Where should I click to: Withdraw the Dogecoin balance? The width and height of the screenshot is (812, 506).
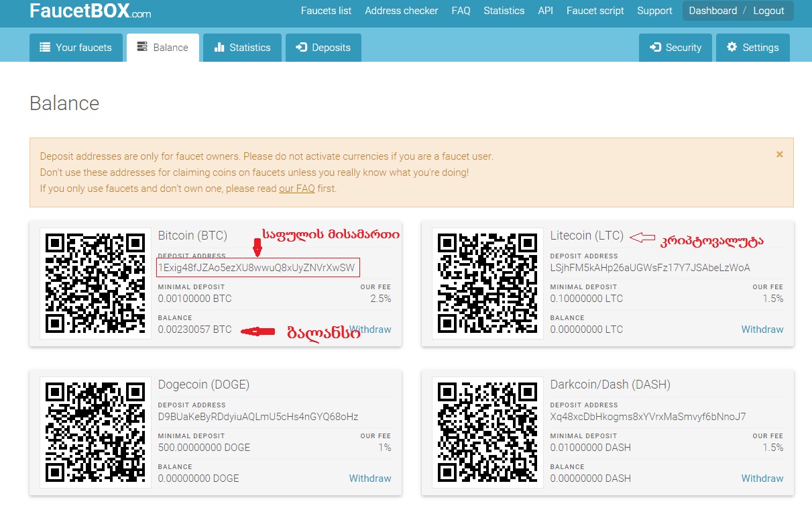[370, 478]
